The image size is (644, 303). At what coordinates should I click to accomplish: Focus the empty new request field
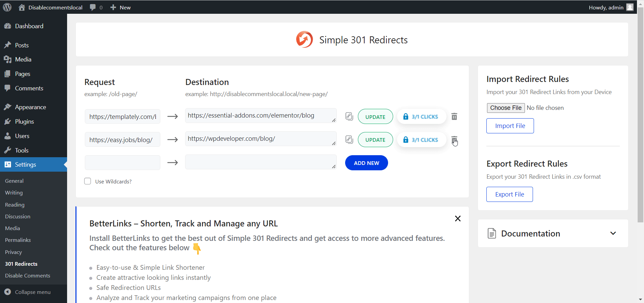point(122,163)
